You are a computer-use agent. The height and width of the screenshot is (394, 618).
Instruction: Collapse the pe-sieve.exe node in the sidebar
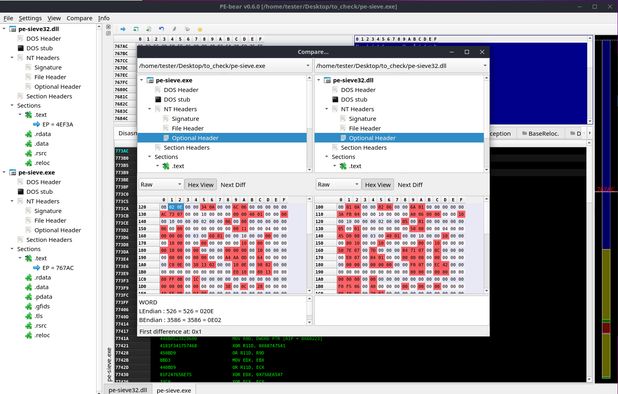(4, 173)
